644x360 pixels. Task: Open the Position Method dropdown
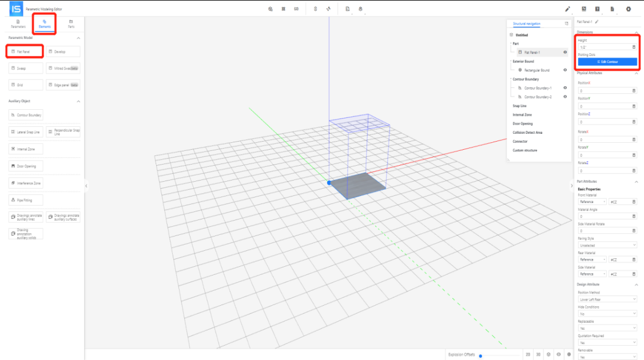(607, 299)
